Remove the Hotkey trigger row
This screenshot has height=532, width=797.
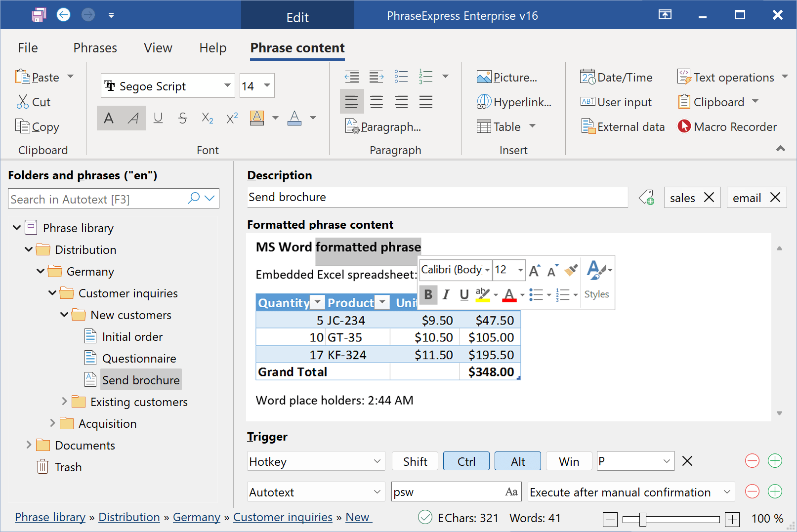(752, 461)
